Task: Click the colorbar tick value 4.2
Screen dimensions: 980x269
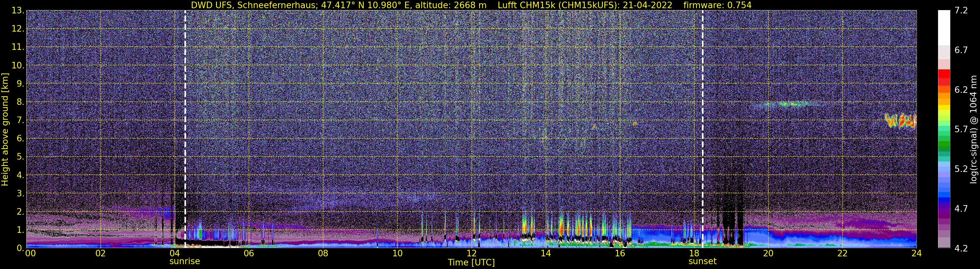Action: (x=961, y=248)
